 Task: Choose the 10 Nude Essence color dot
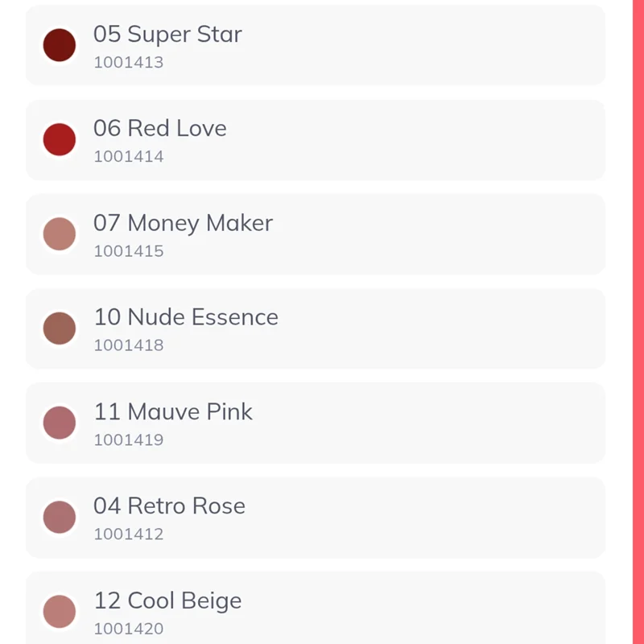click(x=60, y=328)
